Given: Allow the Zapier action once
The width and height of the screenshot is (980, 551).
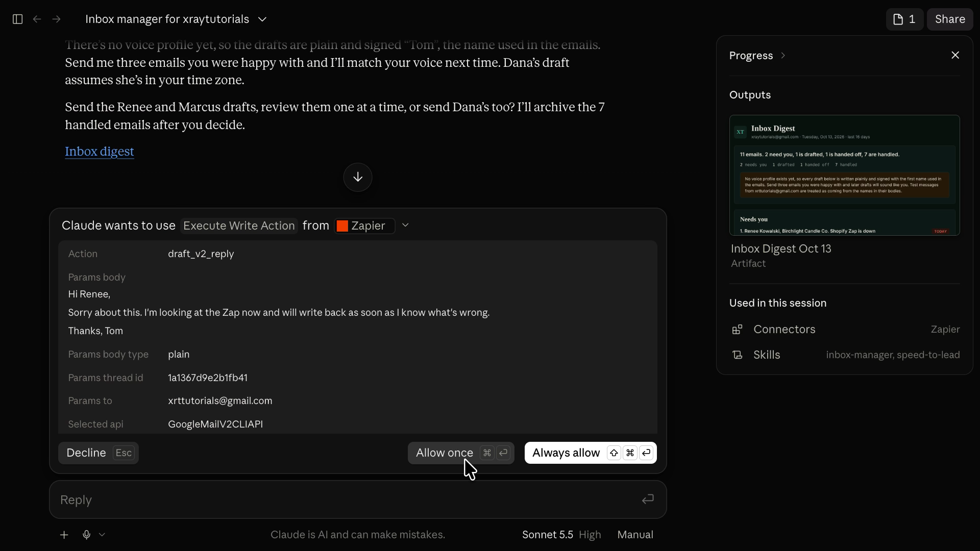Looking at the screenshot, I should click(x=461, y=453).
